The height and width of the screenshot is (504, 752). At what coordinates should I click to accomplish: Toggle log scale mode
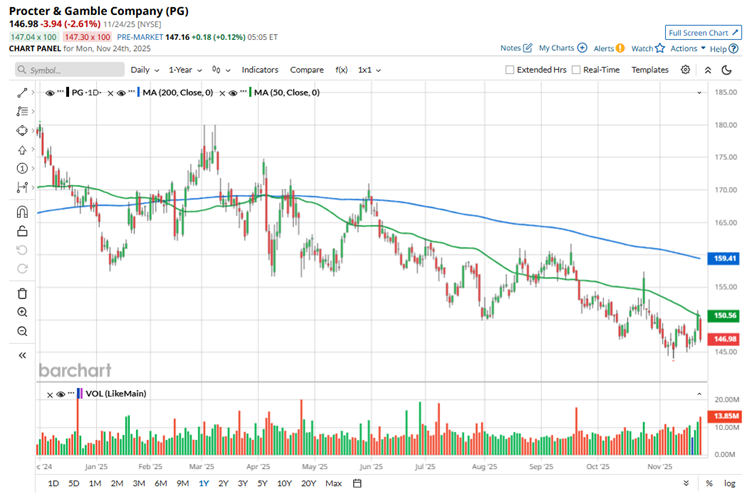pos(729,483)
